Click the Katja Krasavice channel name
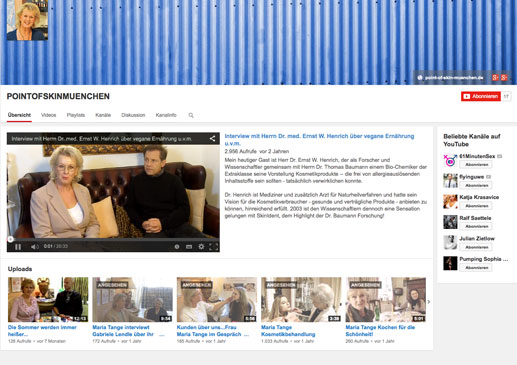 click(479, 197)
